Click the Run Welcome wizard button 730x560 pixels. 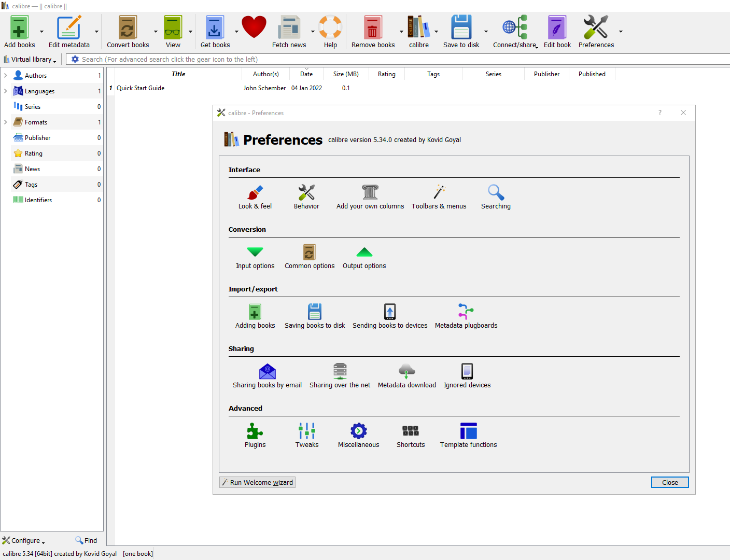point(257,483)
